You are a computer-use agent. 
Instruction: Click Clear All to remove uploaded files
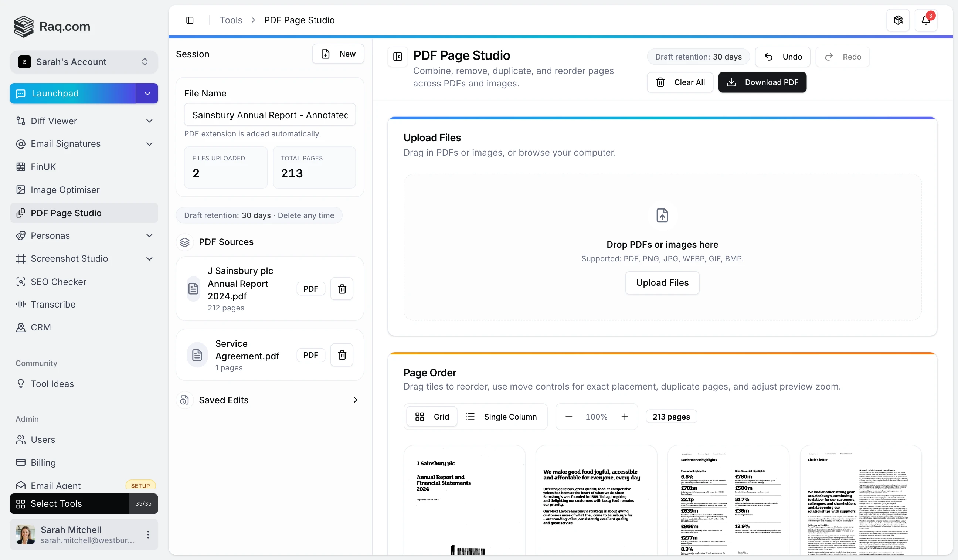point(680,82)
